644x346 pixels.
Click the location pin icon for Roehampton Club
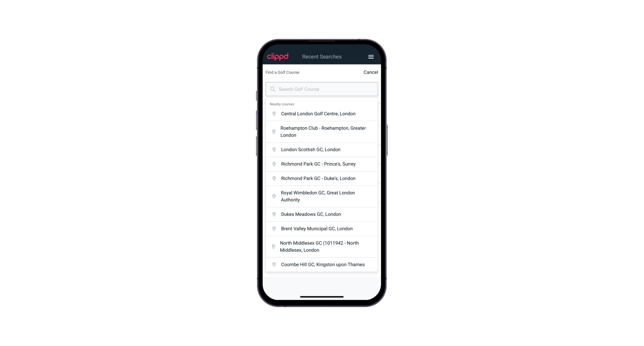point(273,132)
